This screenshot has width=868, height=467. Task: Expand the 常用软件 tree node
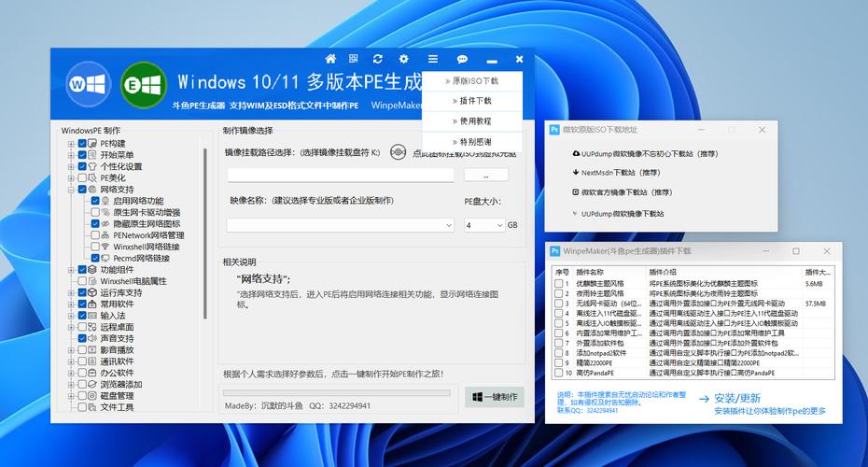71,304
